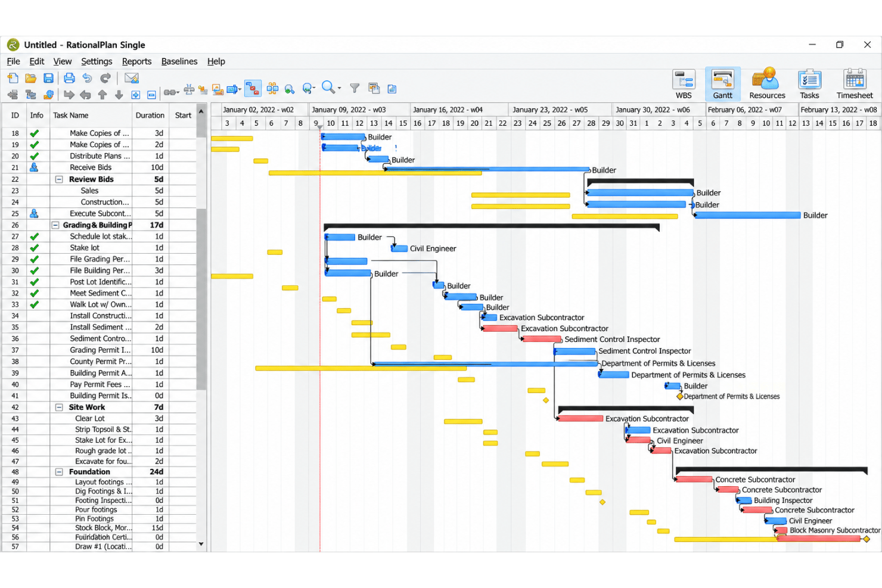Move the selected task down
Screen dimensions: 882x588
click(119, 95)
